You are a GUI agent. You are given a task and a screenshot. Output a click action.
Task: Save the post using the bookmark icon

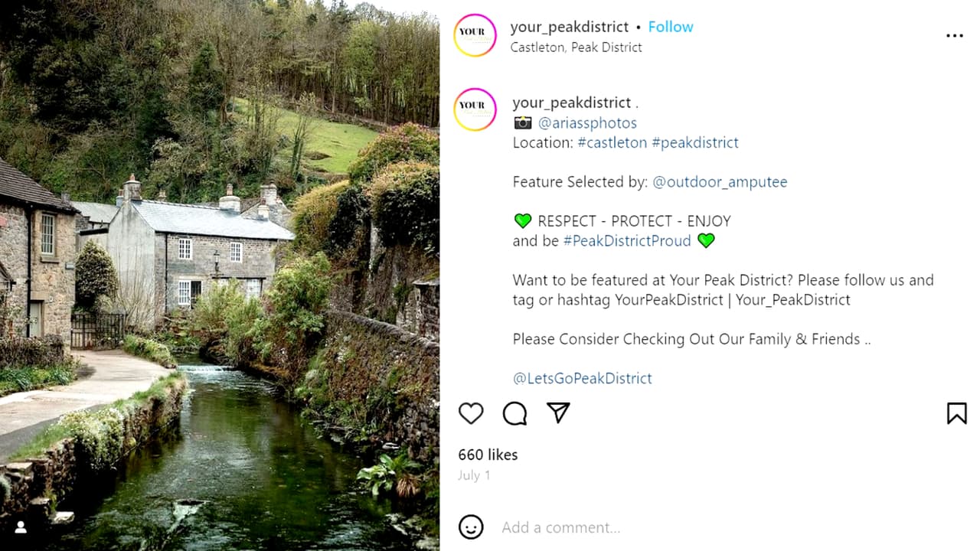click(x=956, y=413)
